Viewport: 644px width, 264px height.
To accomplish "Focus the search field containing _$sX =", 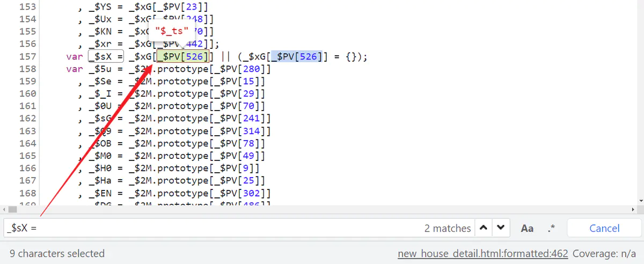I will coord(215,228).
